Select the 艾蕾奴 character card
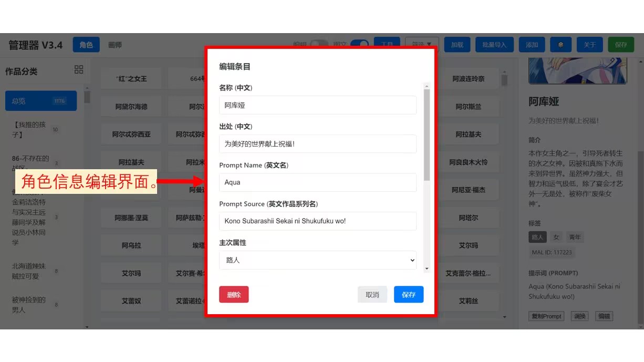 click(x=131, y=301)
